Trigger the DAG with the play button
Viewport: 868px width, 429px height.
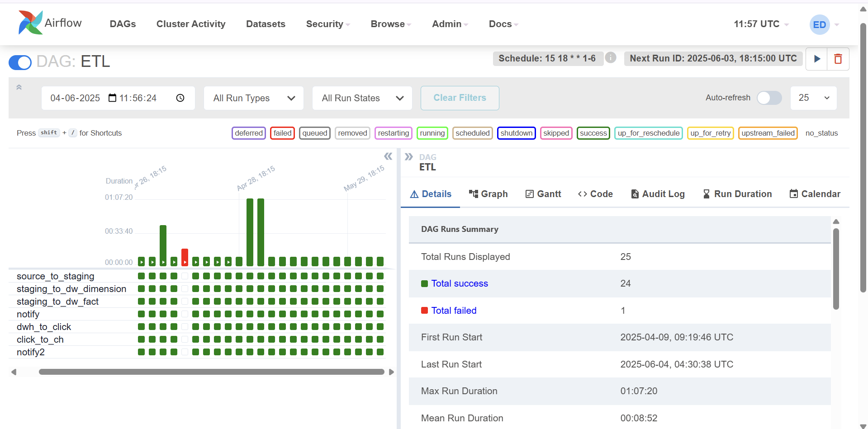[x=817, y=59]
